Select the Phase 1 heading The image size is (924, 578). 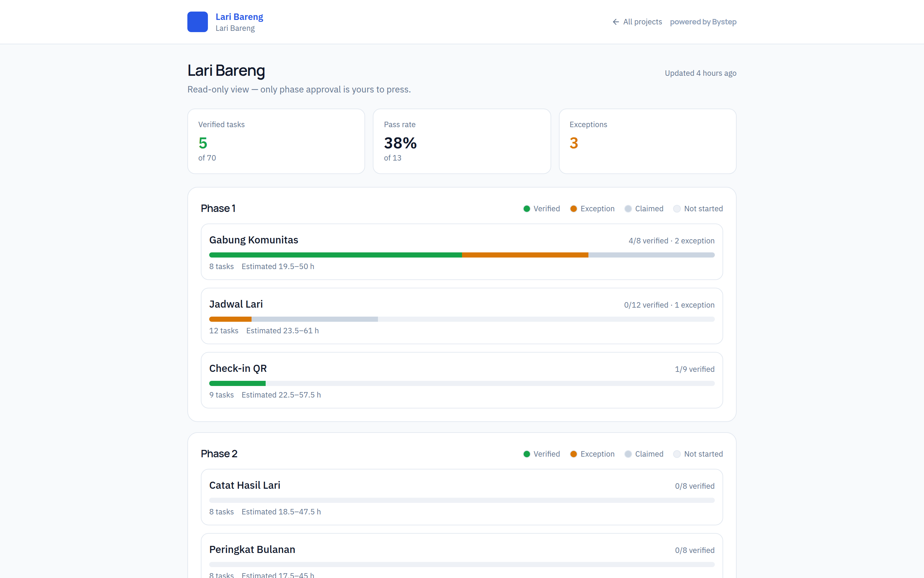[218, 208]
